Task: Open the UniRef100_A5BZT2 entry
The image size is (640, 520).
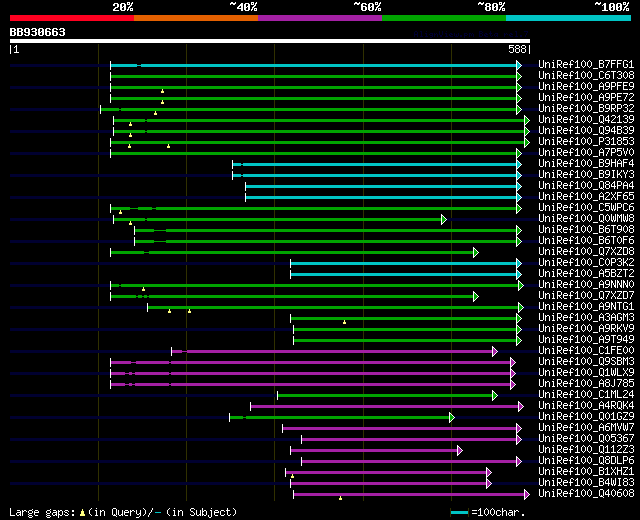Action: (586, 274)
